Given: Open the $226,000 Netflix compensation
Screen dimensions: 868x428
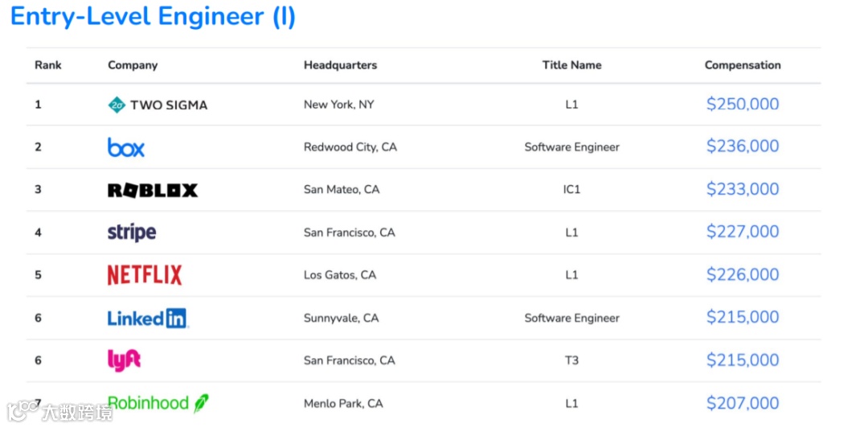Looking at the screenshot, I should click(743, 275).
